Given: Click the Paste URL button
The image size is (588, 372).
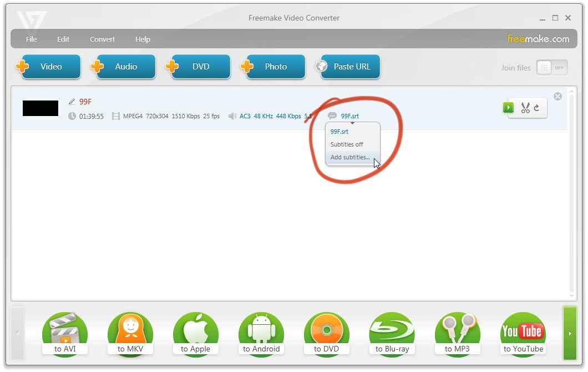Looking at the screenshot, I should coord(349,67).
